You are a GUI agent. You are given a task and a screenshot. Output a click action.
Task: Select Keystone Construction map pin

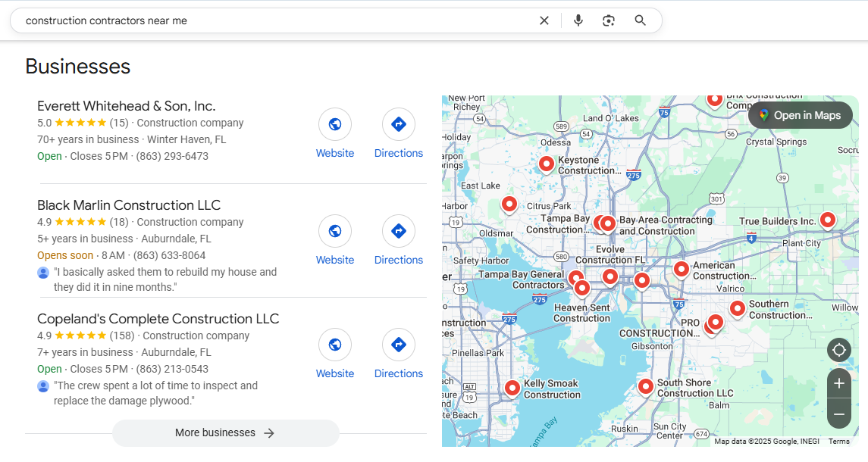[x=546, y=163]
